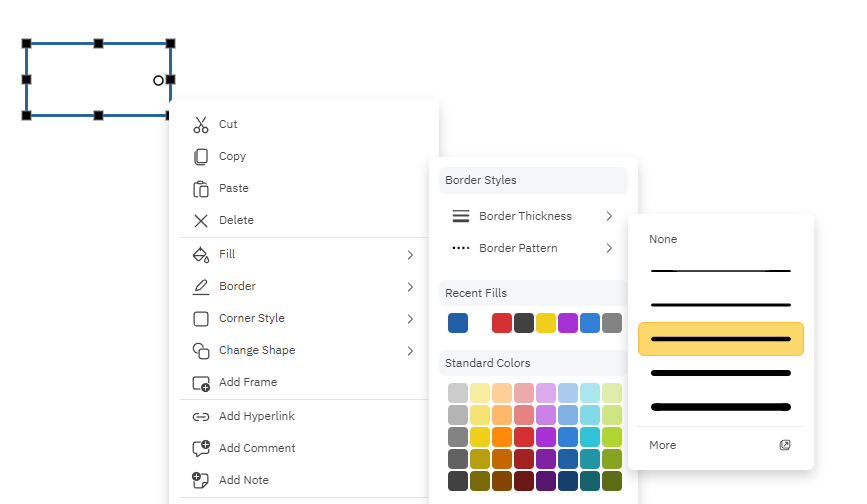867x504 pixels.
Task: Expand the Change Shape submenu
Action: [410, 351]
